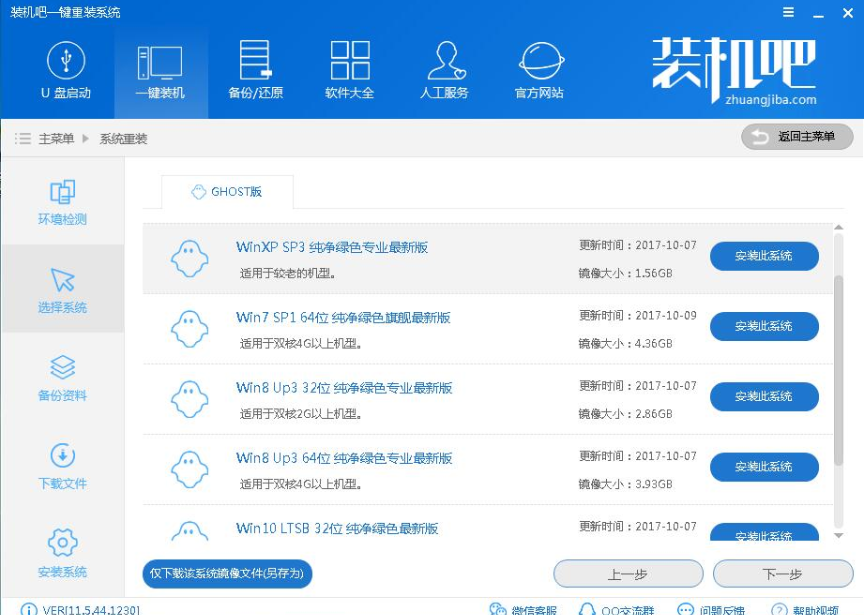Open 问题反馈 feedback
The width and height of the screenshot is (866, 615).
click(711, 609)
